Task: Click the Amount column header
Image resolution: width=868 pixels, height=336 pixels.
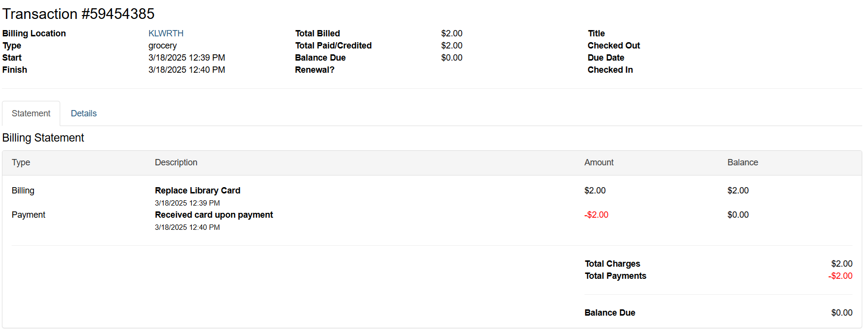Action: (599, 162)
